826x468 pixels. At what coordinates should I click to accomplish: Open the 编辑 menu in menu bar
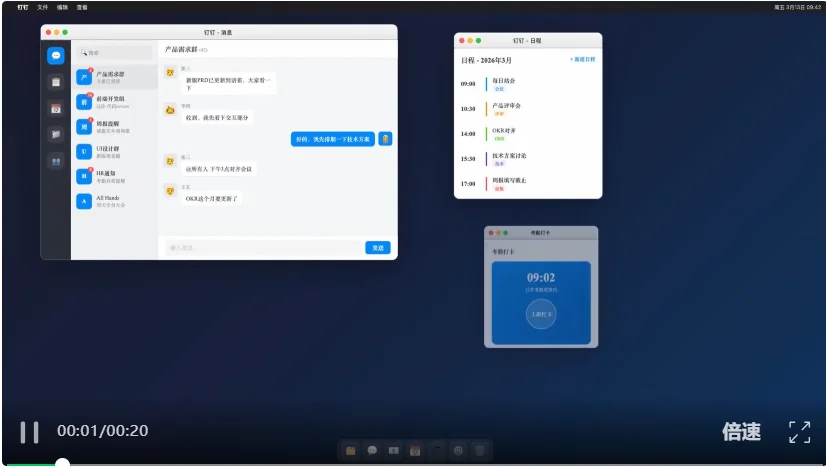pos(62,7)
